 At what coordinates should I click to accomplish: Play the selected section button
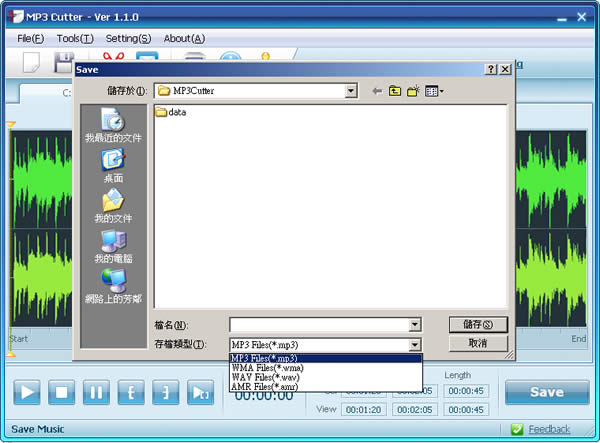pos(200,393)
